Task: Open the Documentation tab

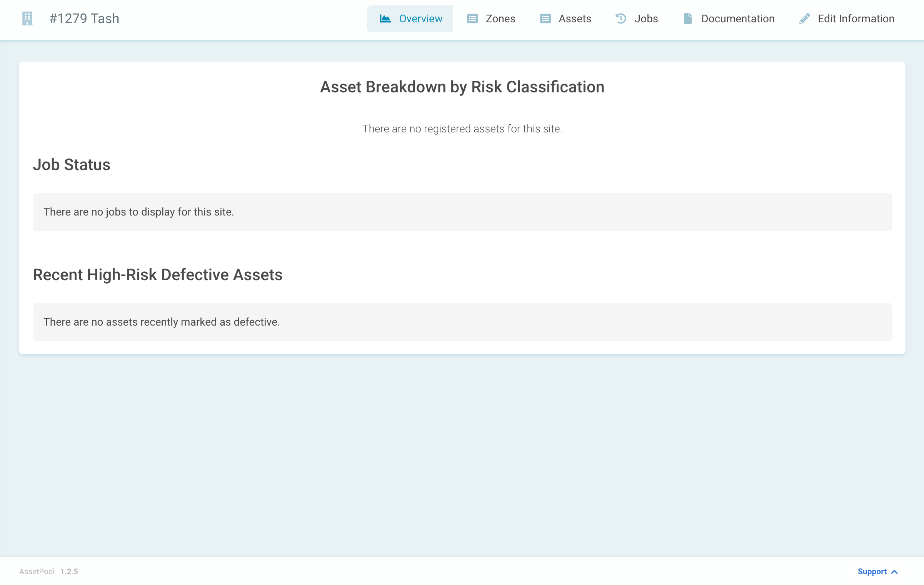Action: 738,18
